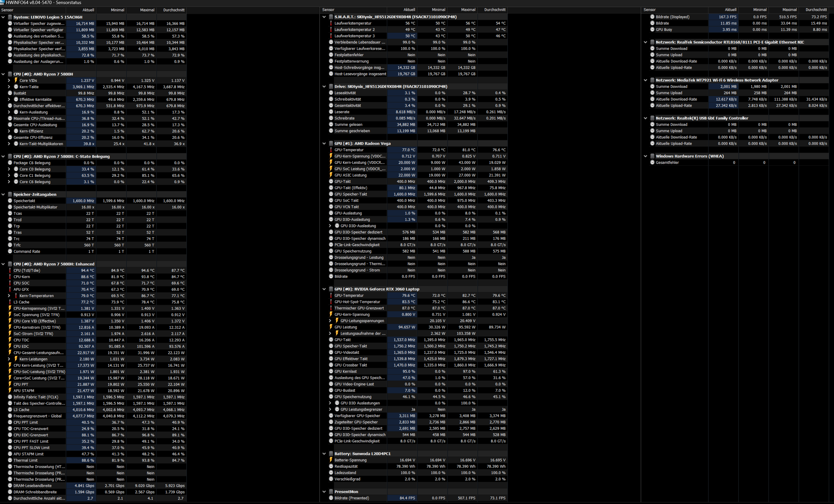
Task: Click the chip icon of the NVIDIA GeForce RTX 3060 group
Action: (x=331, y=289)
